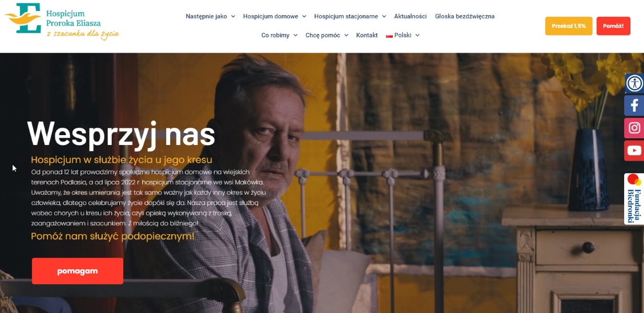The width and height of the screenshot is (644, 313).
Task: Click the yellow Przekaż 1,5% button
Action: tap(569, 26)
